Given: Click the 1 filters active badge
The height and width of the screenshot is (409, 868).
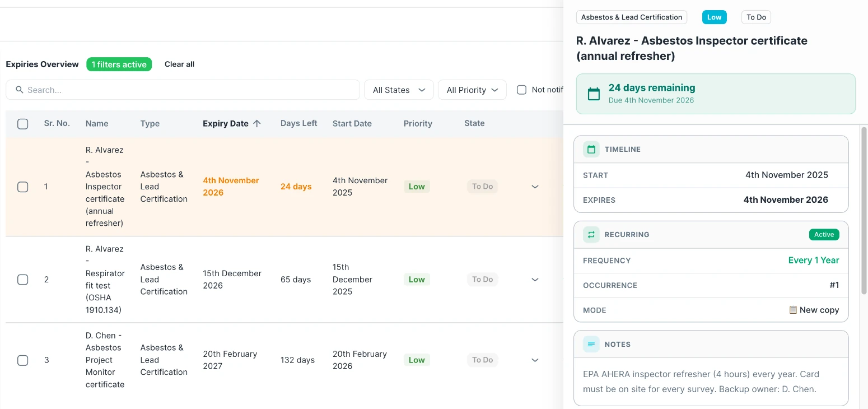Looking at the screenshot, I should [119, 64].
